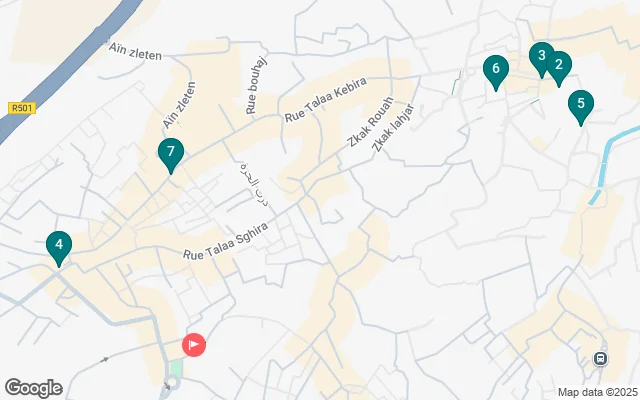Click the Map data ©2025 attribution
The image size is (640, 400).
[x=598, y=392]
